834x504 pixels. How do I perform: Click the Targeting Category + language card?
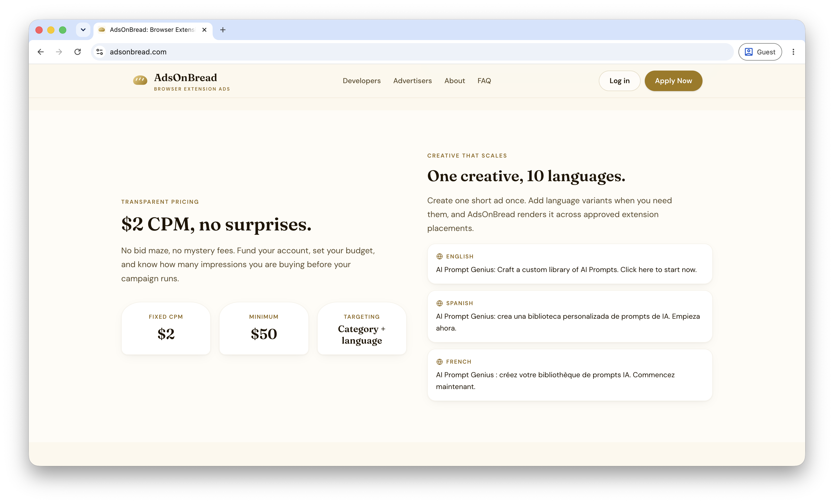(x=362, y=328)
